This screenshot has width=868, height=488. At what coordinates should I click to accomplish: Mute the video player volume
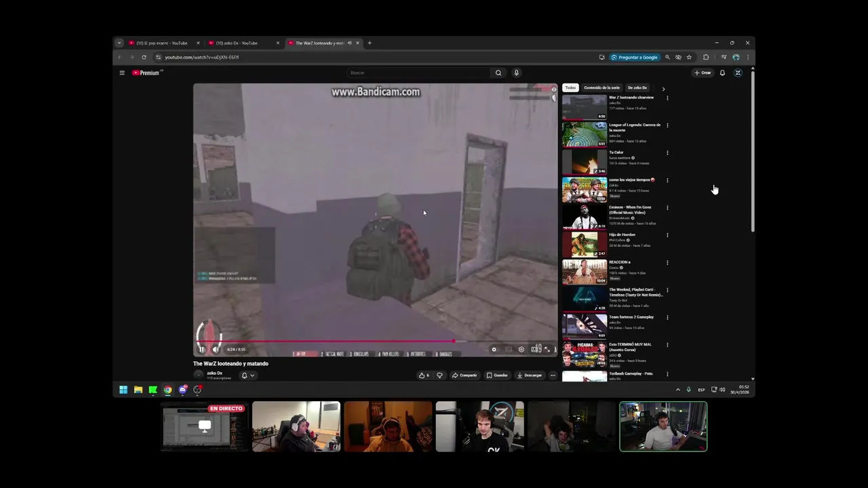tap(216, 349)
